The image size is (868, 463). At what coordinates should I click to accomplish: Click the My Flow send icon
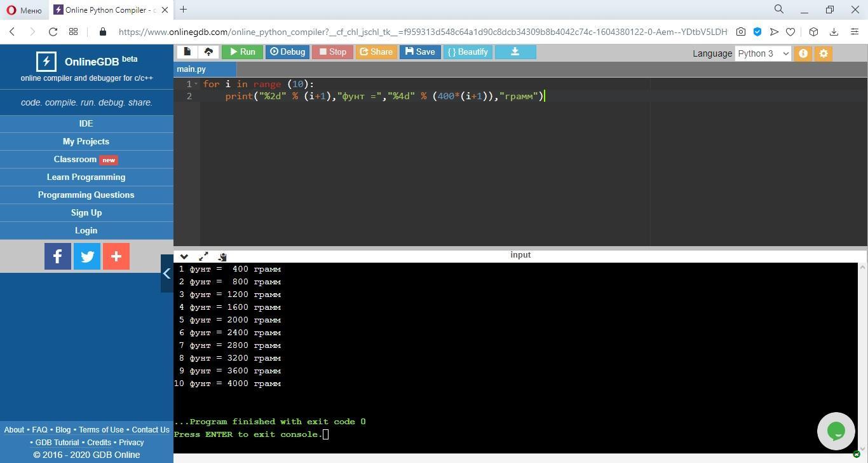click(774, 32)
